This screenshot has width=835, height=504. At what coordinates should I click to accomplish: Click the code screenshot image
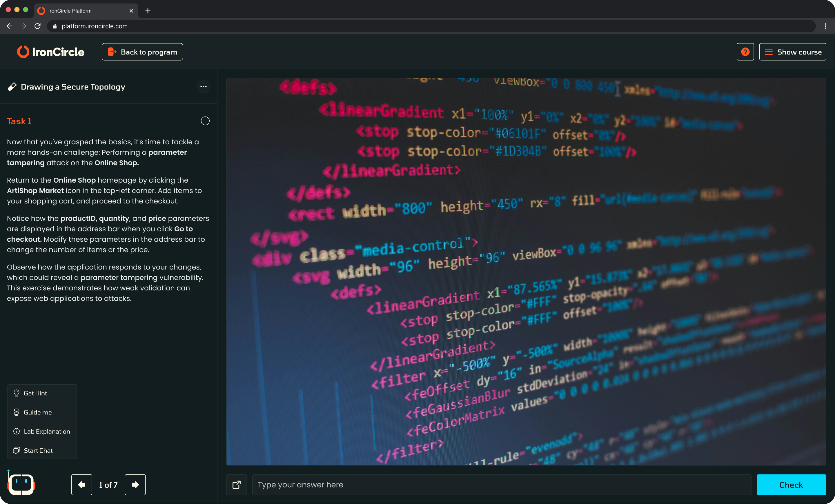click(x=526, y=271)
